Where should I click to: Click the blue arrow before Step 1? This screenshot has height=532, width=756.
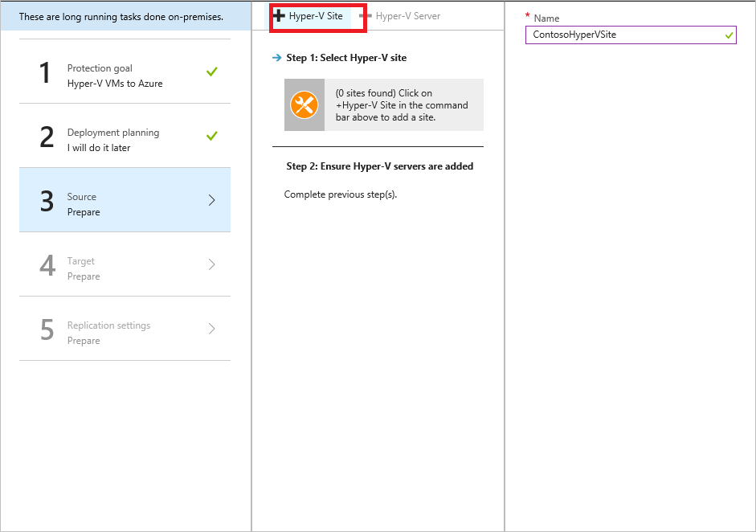[x=277, y=58]
